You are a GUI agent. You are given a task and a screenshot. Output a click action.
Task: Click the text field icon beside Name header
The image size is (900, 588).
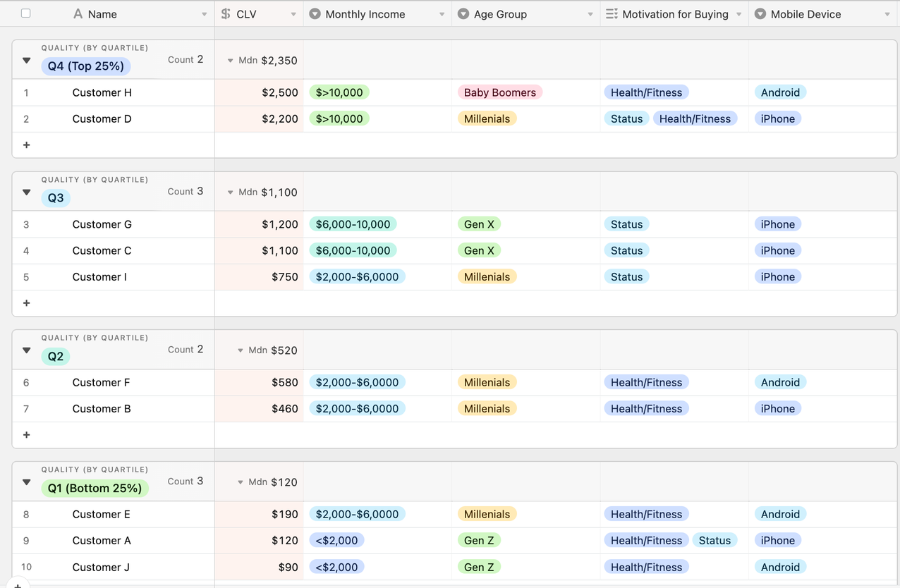coord(78,14)
